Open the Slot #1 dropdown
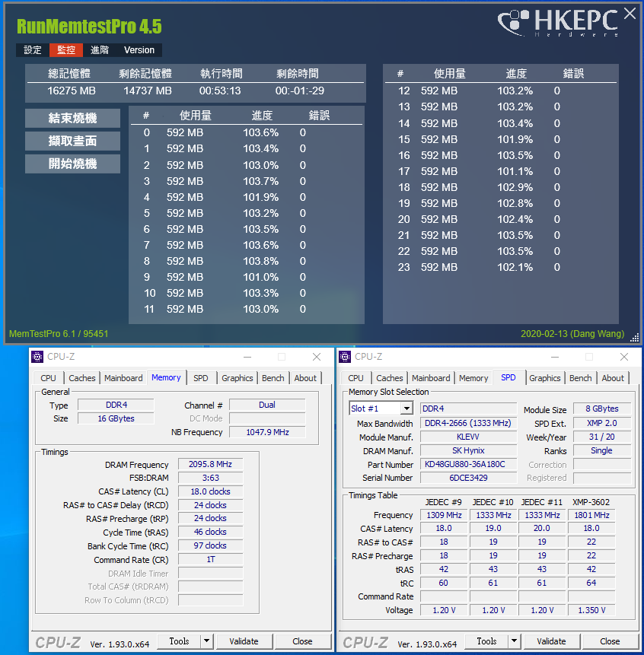This screenshot has height=655, width=644. (x=406, y=408)
